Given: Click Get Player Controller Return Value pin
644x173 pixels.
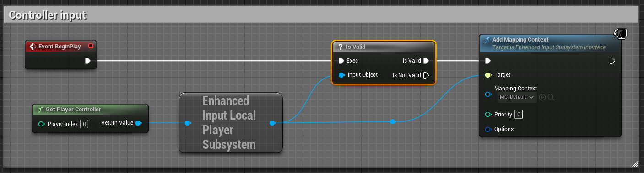Looking at the screenshot, I should click(x=139, y=122).
